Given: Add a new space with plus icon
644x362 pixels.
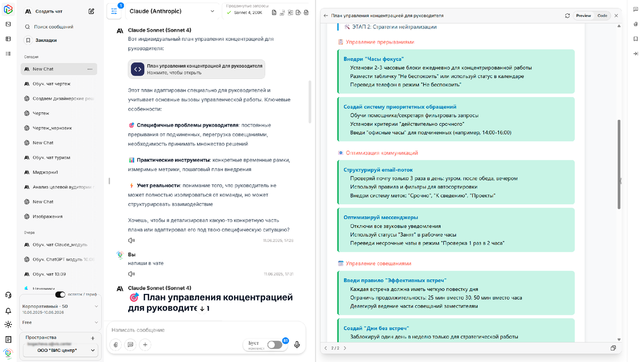Looking at the screenshot, I should pos(93,338).
